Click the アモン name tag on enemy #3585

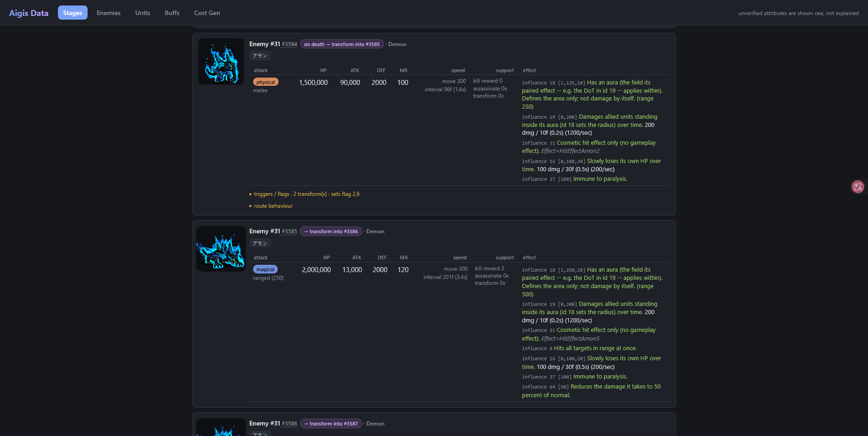[260, 243]
